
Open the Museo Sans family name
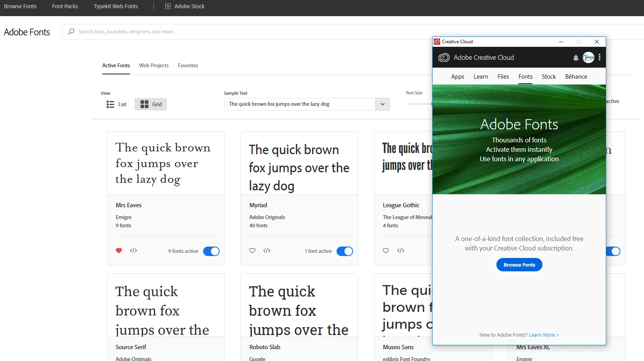click(x=398, y=347)
